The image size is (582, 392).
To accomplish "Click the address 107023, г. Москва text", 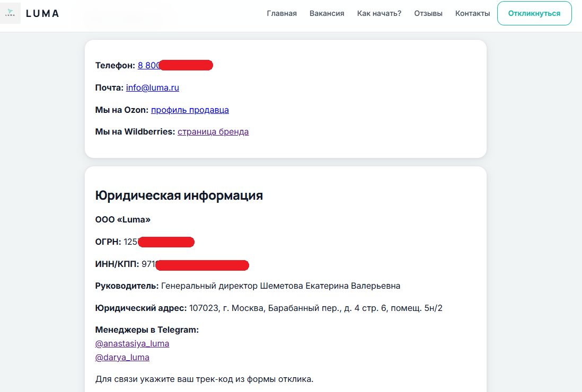I will pyautogui.click(x=316, y=308).
